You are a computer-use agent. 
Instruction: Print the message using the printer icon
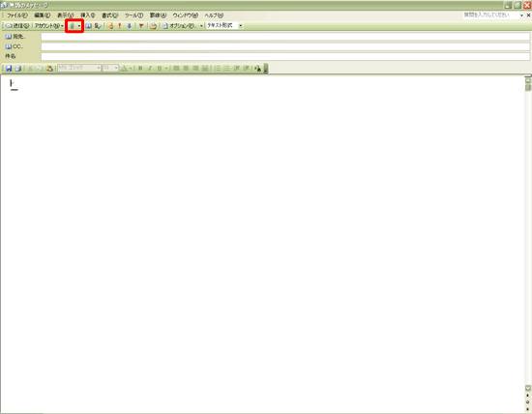tap(18, 69)
